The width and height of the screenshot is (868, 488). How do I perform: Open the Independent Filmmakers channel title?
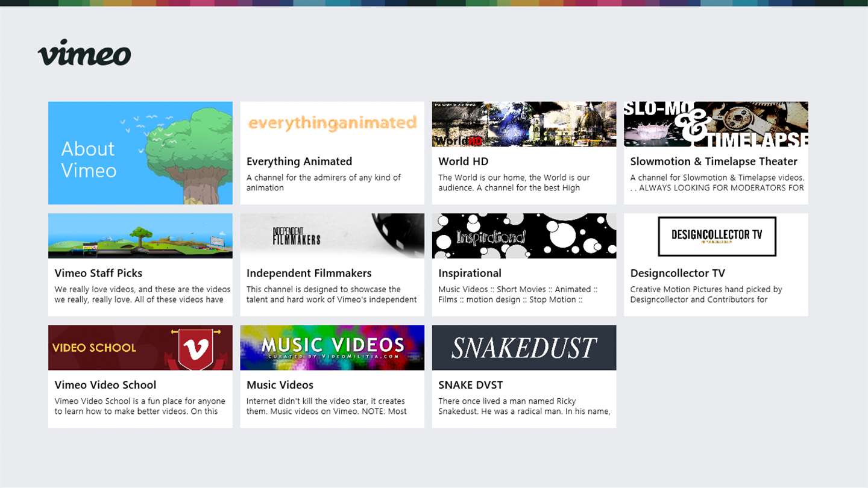pyautogui.click(x=309, y=273)
